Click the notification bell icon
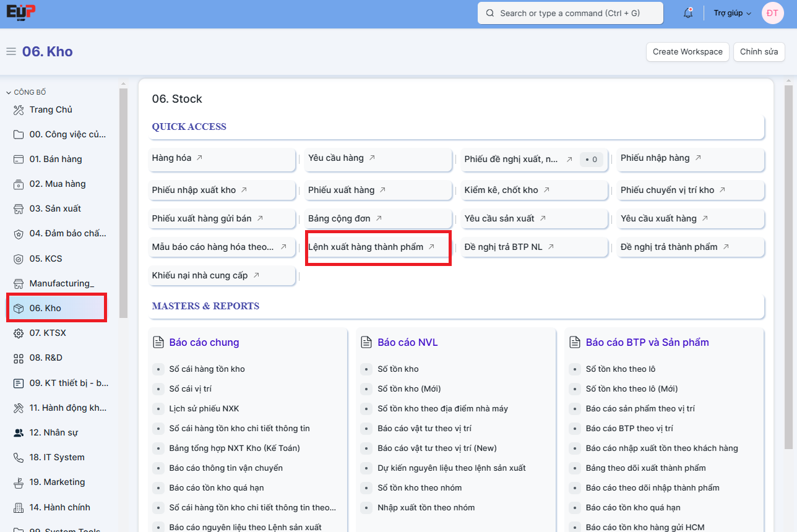This screenshot has width=797, height=532. (x=687, y=13)
